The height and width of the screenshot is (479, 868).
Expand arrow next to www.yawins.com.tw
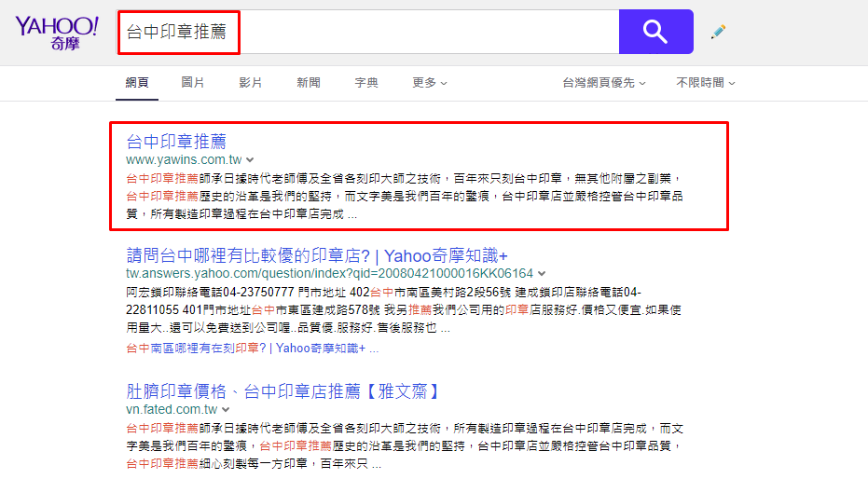[x=250, y=160]
